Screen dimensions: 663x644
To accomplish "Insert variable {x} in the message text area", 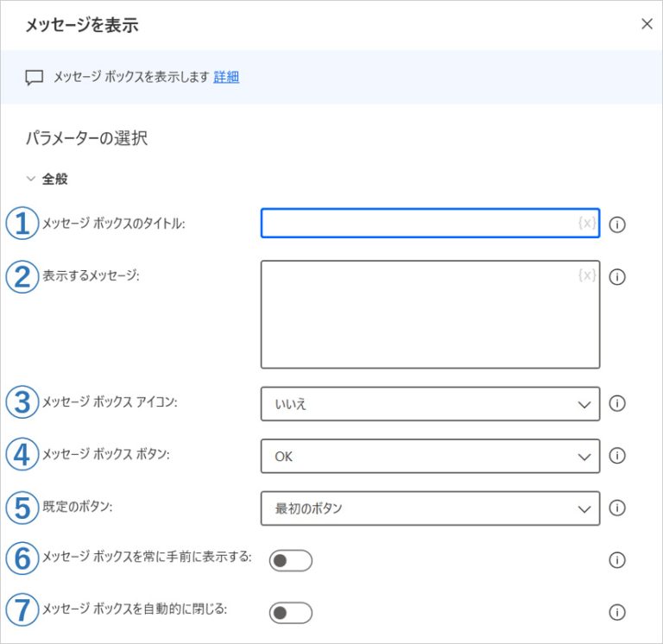I will (x=587, y=275).
